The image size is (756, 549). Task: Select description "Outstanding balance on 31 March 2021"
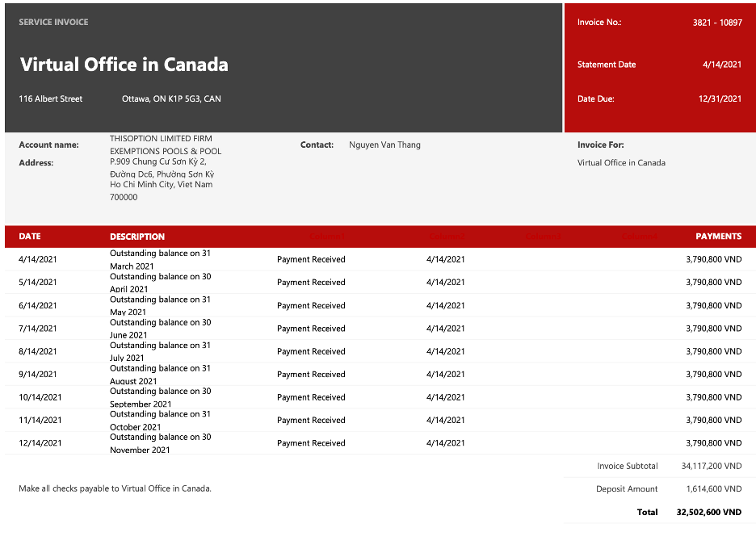160,259
